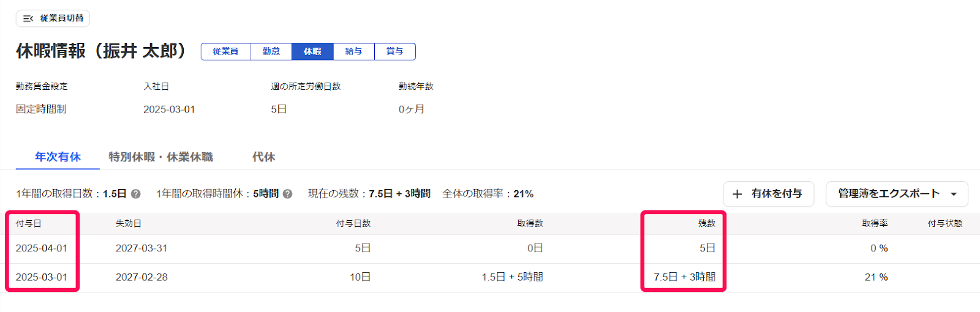
Task: Click the 付与日 column header
Action: [x=29, y=223]
